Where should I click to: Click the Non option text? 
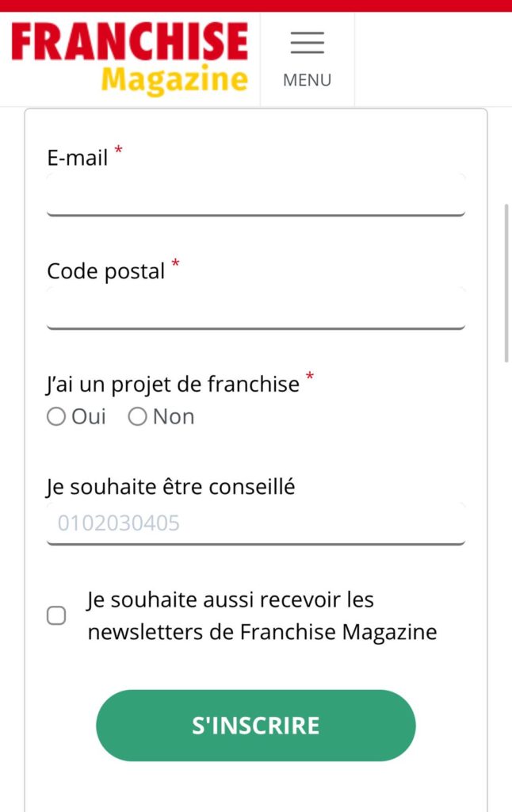(174, 417)
